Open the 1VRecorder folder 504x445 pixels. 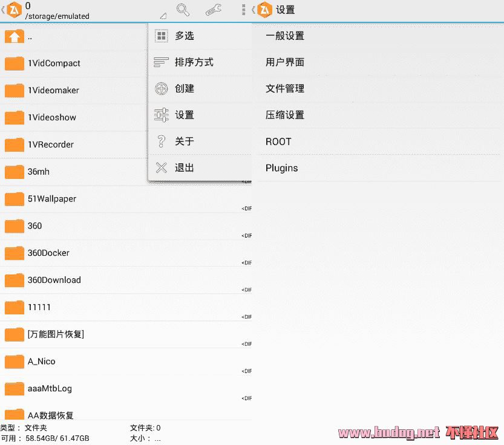point(74,145)
